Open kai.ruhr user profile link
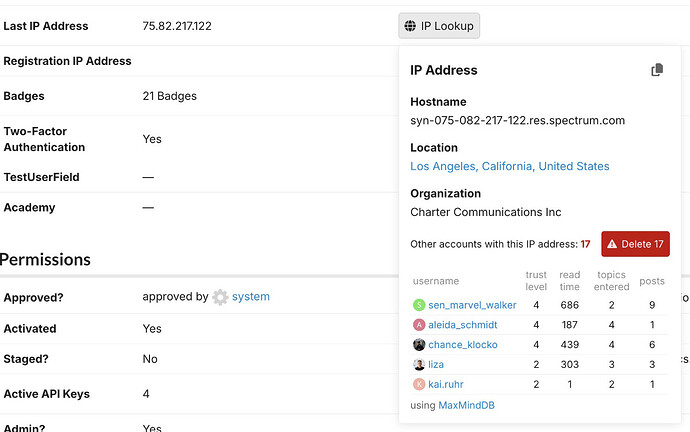This screenshot has width=690, height=432. click(x=446, y=384)
